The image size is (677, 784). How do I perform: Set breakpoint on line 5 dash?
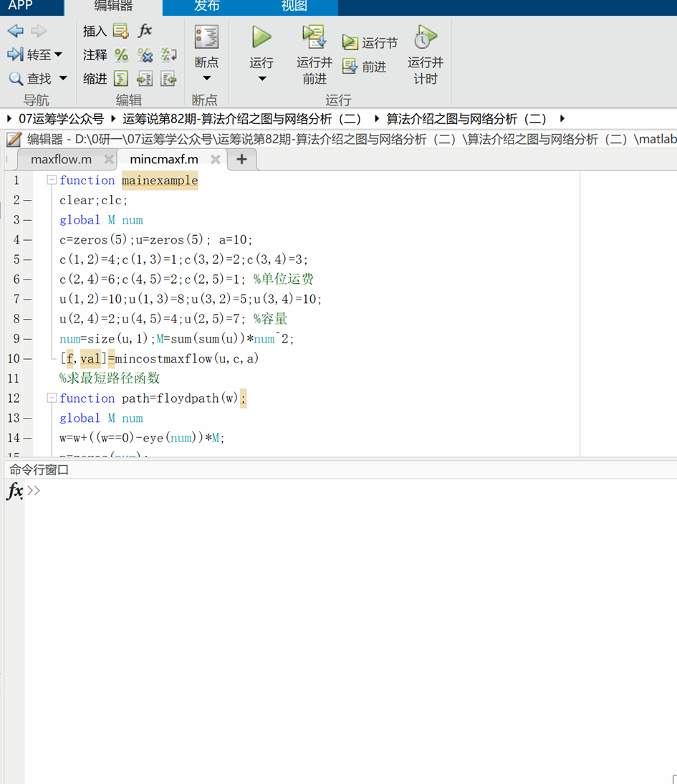point(27,259)
